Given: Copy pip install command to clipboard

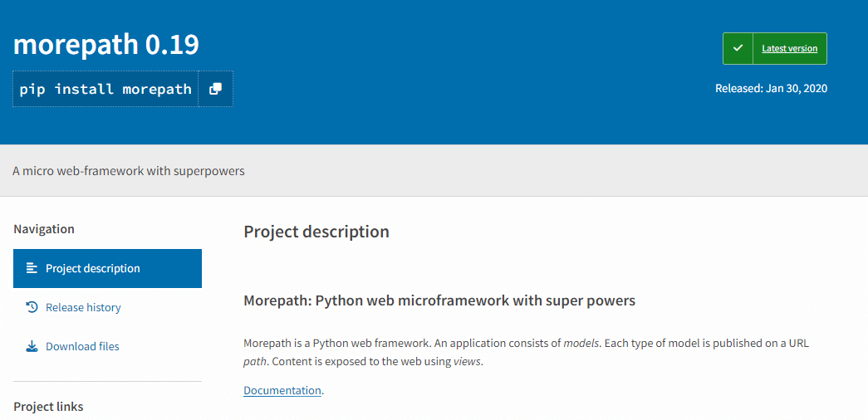Looking at the screenshot, I should (215, 89).
